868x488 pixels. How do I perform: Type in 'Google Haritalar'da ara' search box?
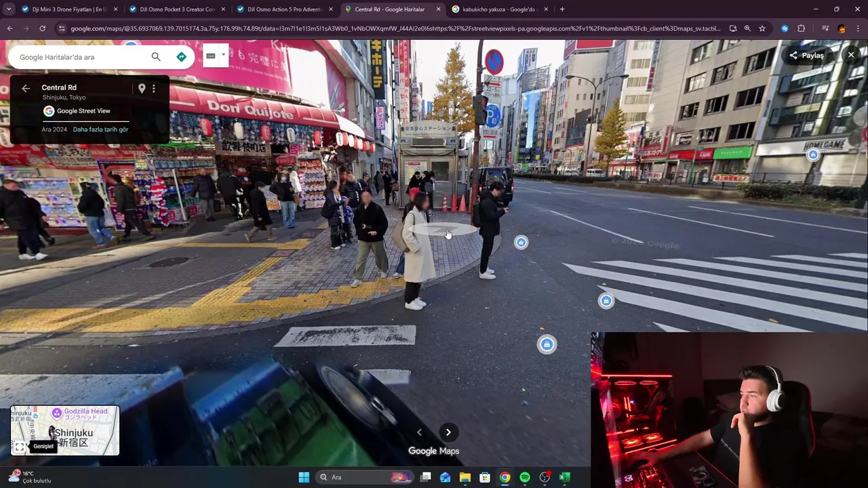(81, 57)
